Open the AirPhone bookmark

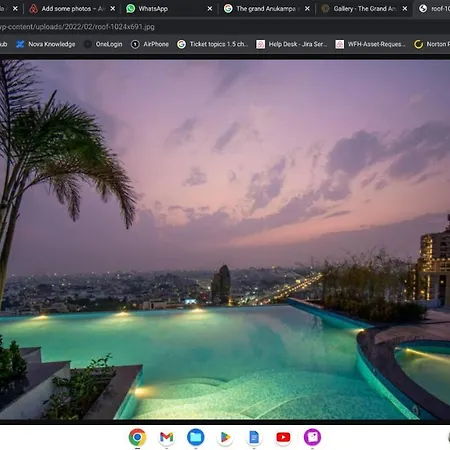point(150,44)
